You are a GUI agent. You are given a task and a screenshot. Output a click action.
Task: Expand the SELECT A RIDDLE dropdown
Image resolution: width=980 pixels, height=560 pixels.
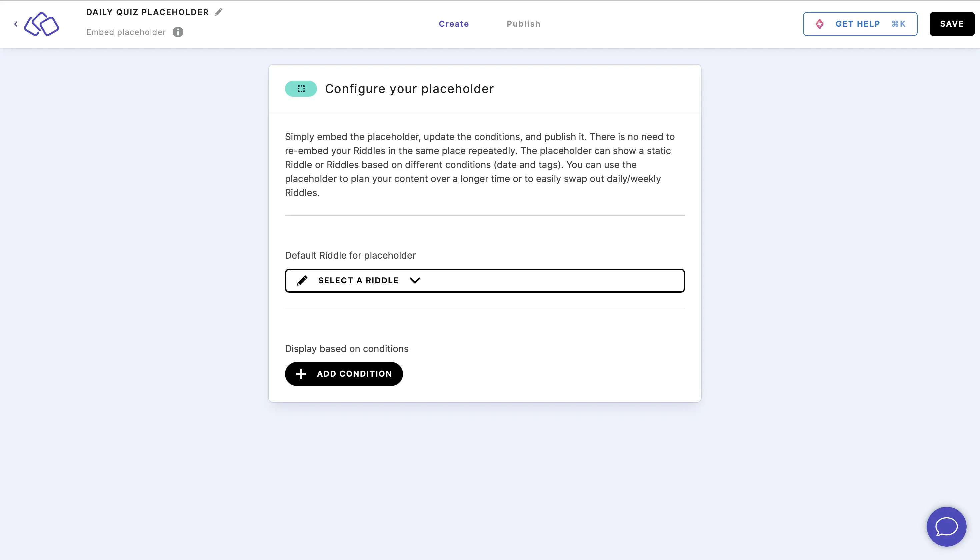pos(485,280)
